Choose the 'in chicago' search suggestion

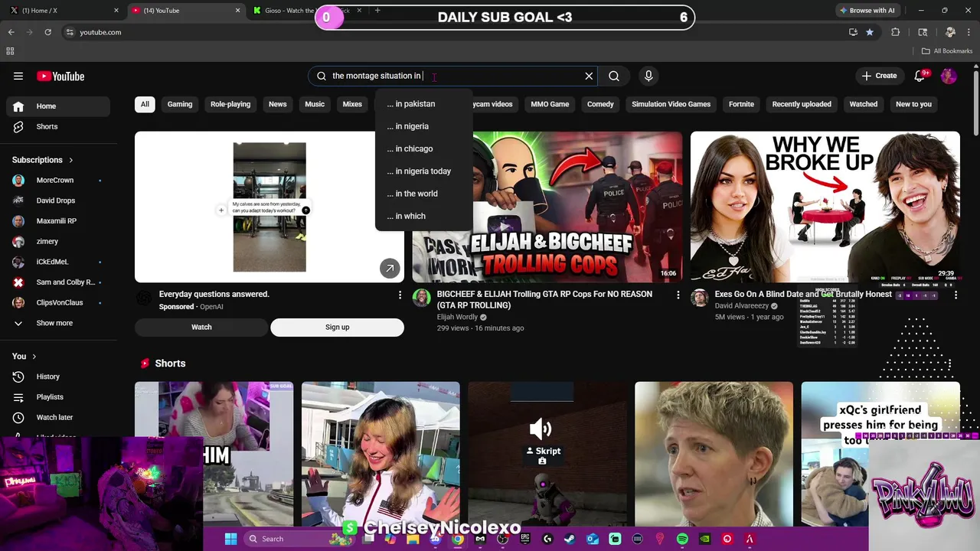[423, 148]
